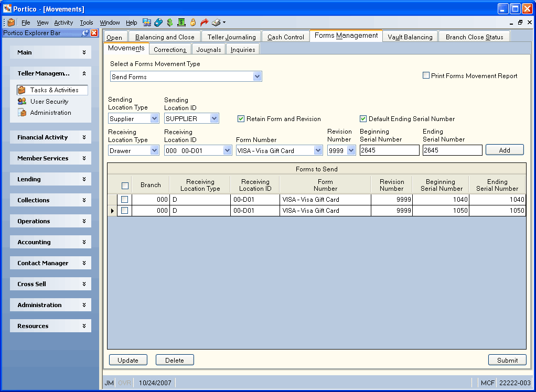The width and height of the screenshot is (536, 392).
Task: Open the Activity menu
Action: (x=63, y=23)
